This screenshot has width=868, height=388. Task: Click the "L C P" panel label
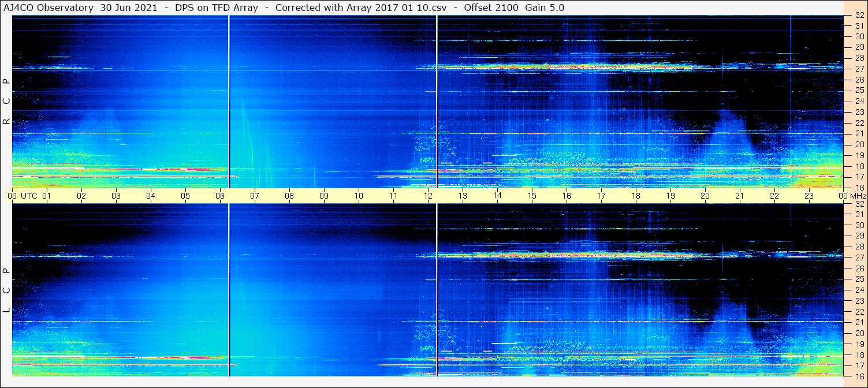coord(6,290)
